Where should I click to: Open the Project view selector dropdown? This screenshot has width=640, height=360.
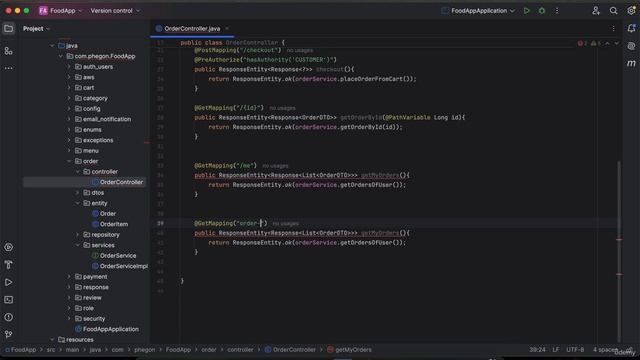tap(36, 29)
